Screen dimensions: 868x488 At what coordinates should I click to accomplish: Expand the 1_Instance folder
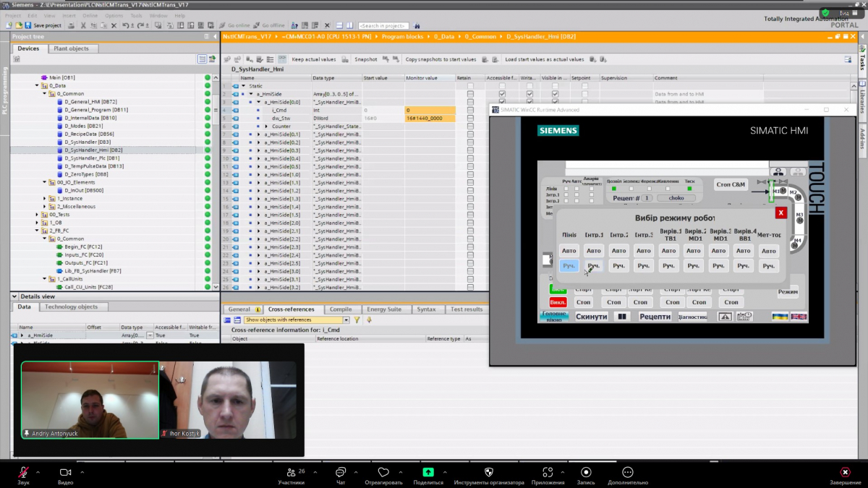45,198
